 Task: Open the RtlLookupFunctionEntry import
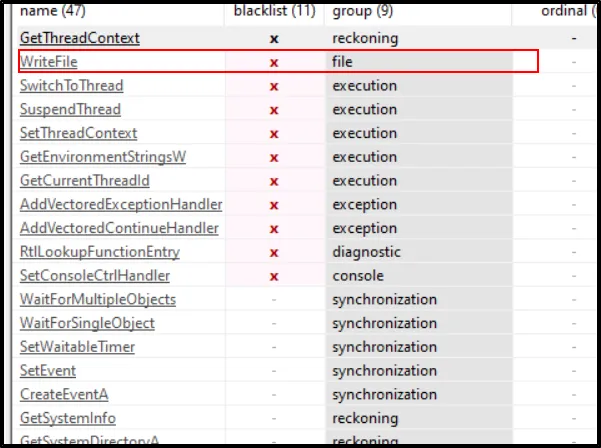[x=100, y=252]
